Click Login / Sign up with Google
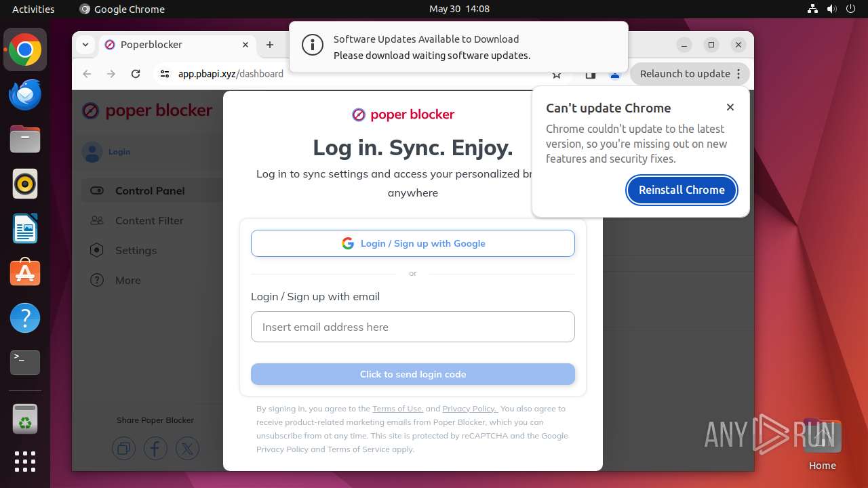Viewport: 868px width, 488px height. (413, 243)
